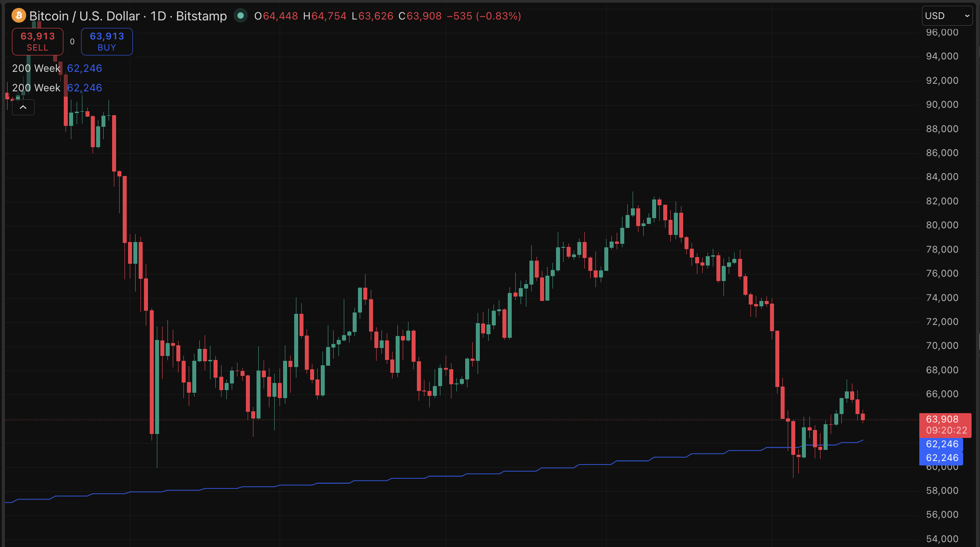Click the 63,913 BUY button

[107, 42]
